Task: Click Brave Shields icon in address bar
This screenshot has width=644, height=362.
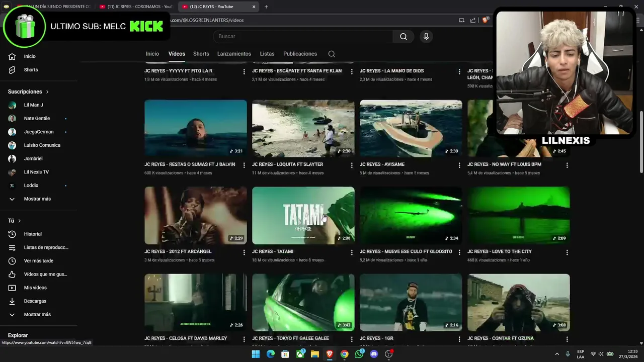Action: 485,20
